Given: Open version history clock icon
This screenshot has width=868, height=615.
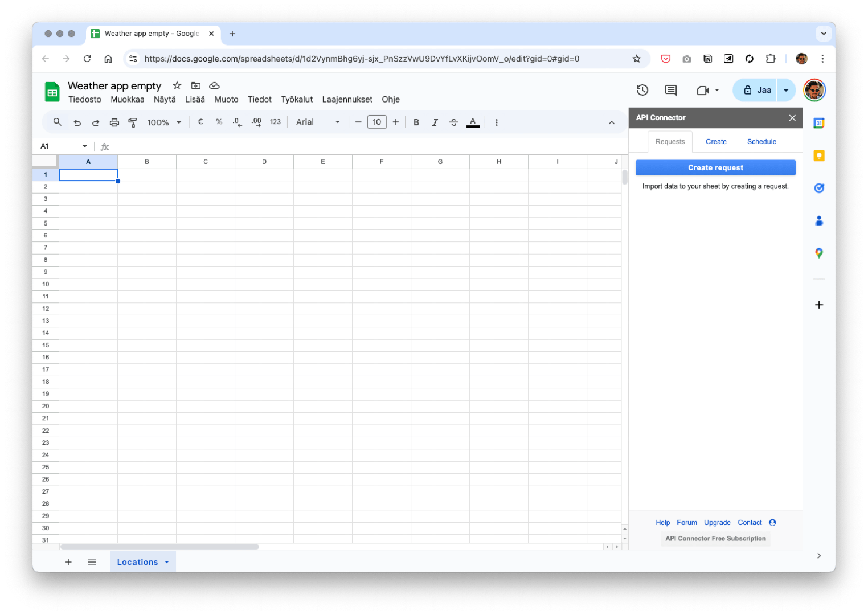Looking at the screenshot, I should click(642, 90).
